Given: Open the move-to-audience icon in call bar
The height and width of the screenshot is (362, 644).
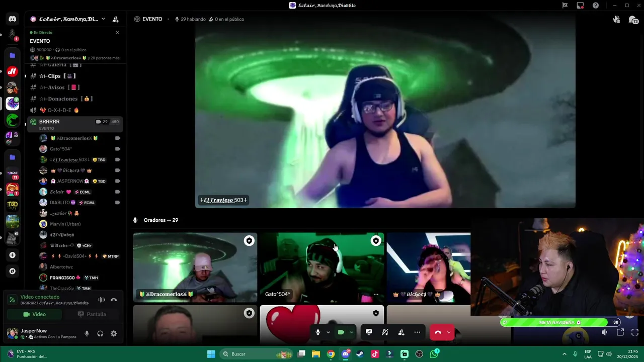Looking at the screenshot, I should (x=401, y=332).
